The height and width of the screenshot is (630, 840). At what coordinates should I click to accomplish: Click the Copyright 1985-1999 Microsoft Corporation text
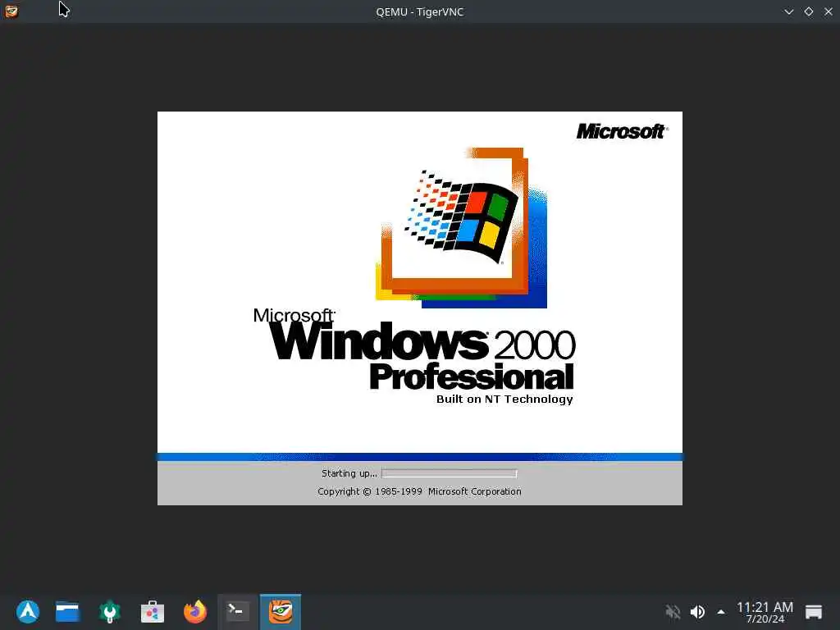419,491
